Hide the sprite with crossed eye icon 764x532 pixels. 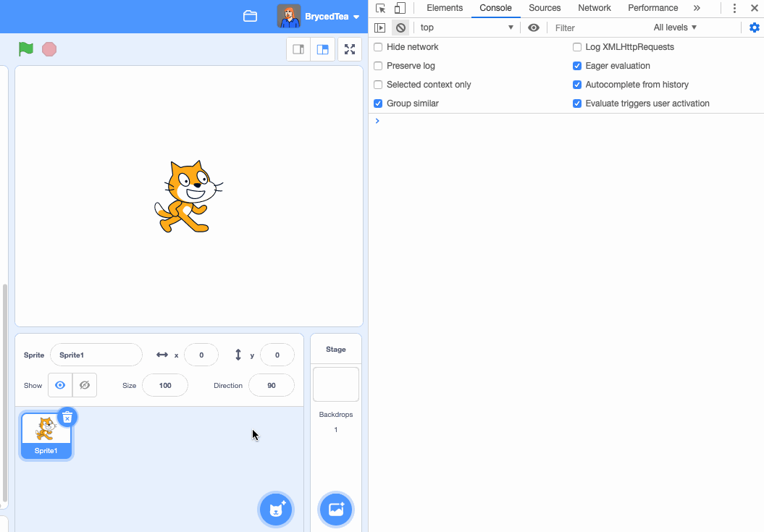coord(84,385)
